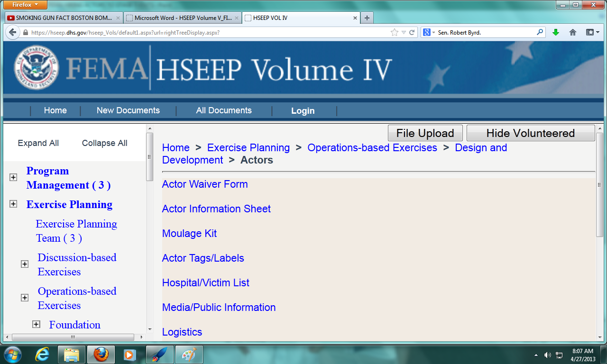Screen dimensions: 607x364
Task: Click the search magnifier icon
Action: (540, 33)
